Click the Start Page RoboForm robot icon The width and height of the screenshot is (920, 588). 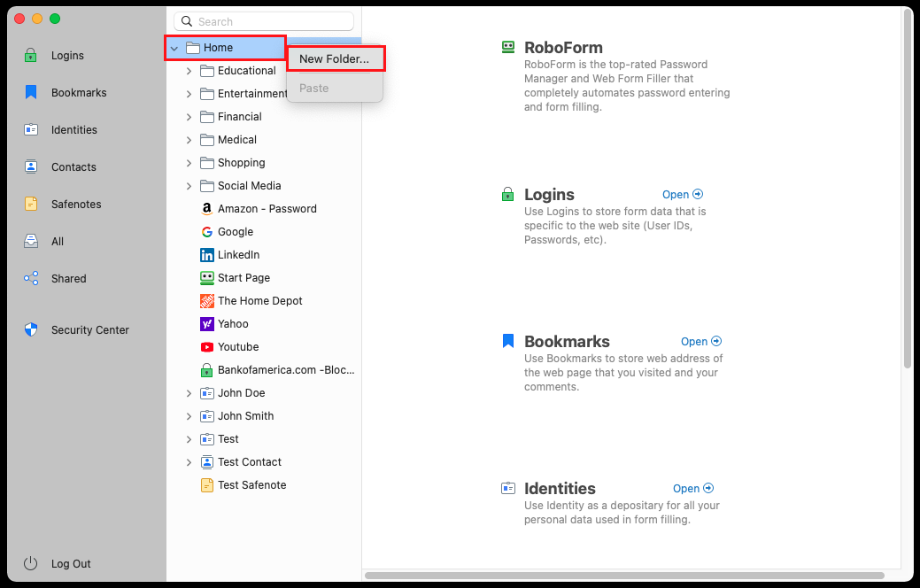[x=206, y=277]
